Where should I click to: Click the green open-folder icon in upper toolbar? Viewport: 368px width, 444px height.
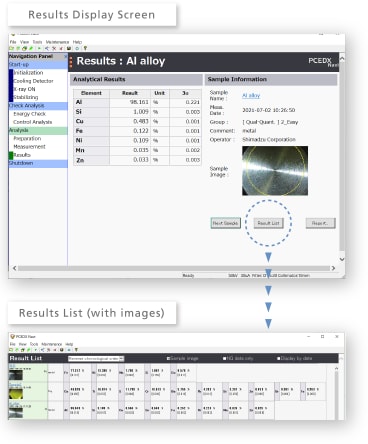pos(12,48)
